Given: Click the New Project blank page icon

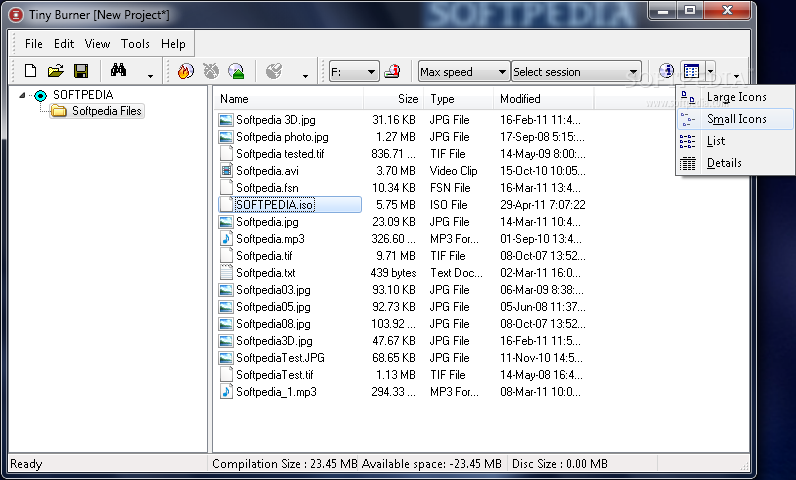Looking at the screenshot, I should click(30, 71).
